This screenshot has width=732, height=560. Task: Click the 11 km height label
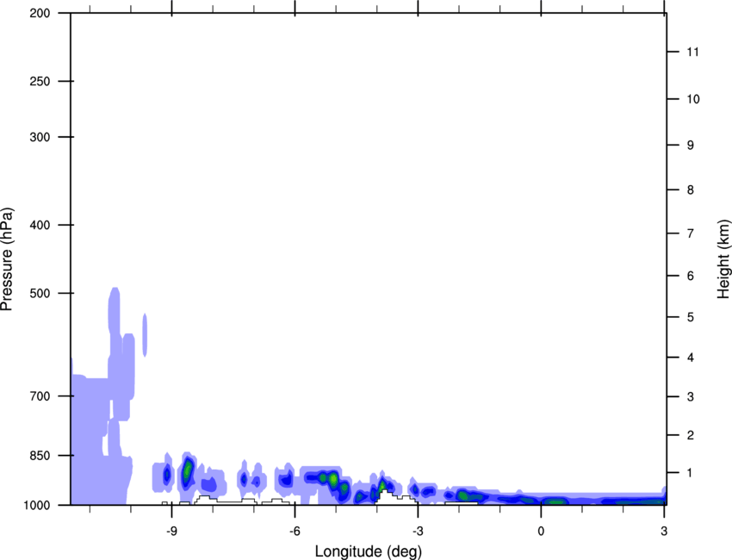[x=692, y=52]
